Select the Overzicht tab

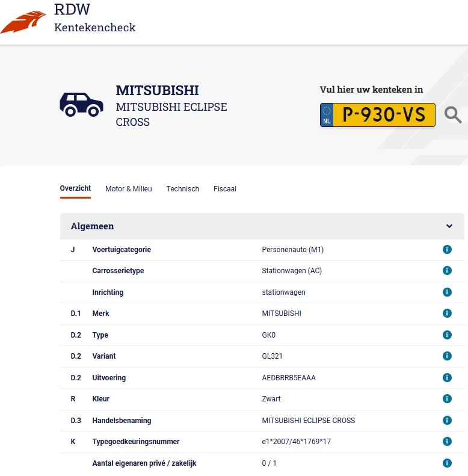75,188
